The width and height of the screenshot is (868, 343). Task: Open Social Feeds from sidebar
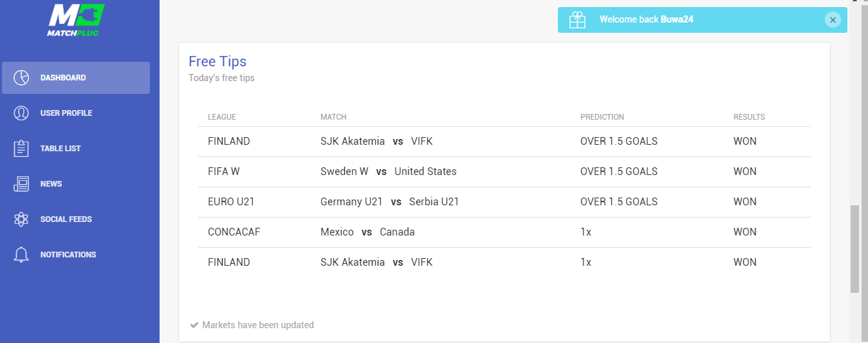76,219
